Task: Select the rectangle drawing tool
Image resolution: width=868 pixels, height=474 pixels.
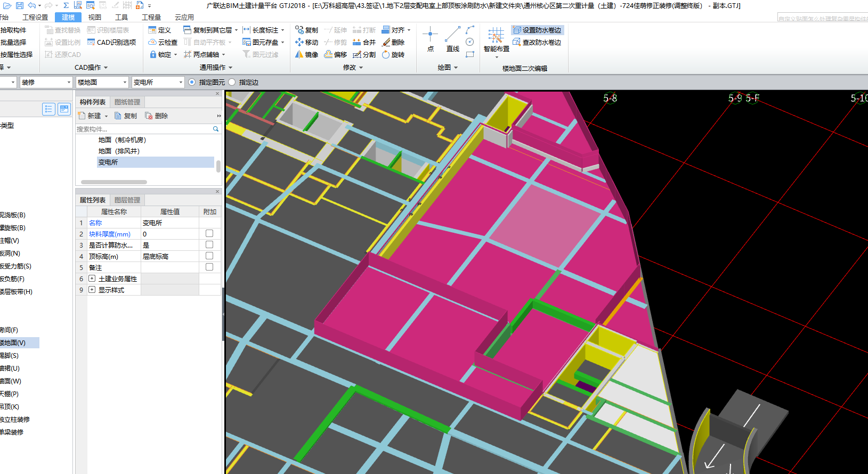Action: tap(470, 54)
